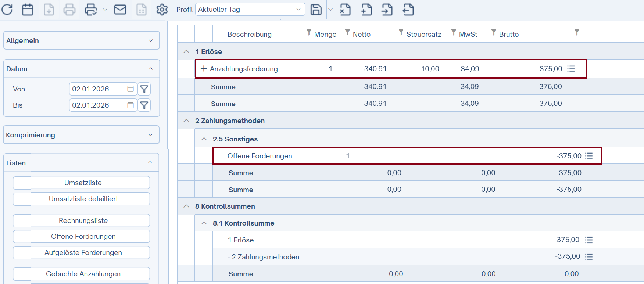Click the Brutto column header
The image size is (644, 284).
point(509,34)
